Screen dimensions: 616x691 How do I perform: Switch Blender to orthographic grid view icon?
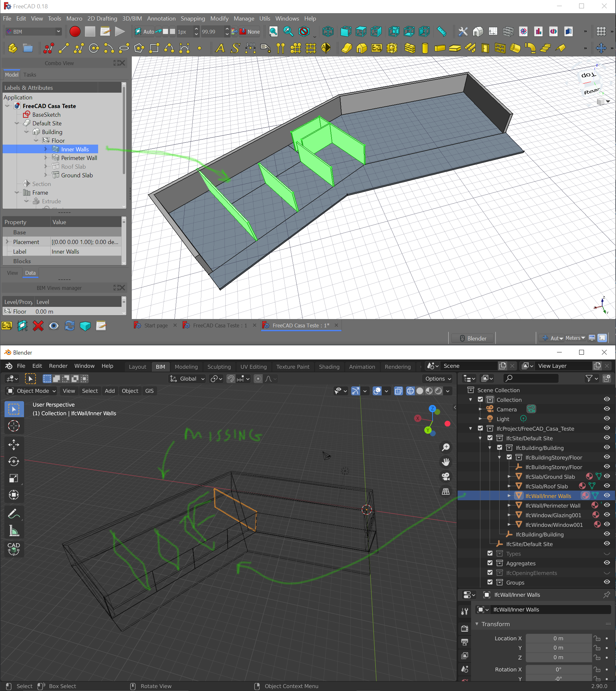(446, 491)
